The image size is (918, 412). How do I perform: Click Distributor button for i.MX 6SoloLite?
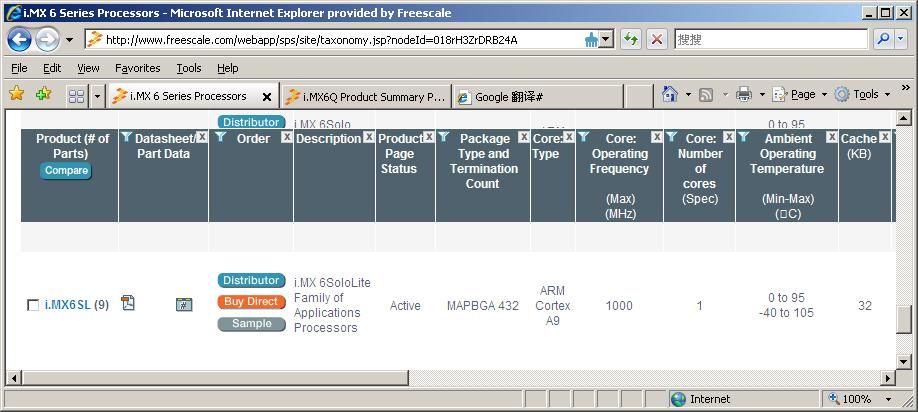click(x=252, y=280)
